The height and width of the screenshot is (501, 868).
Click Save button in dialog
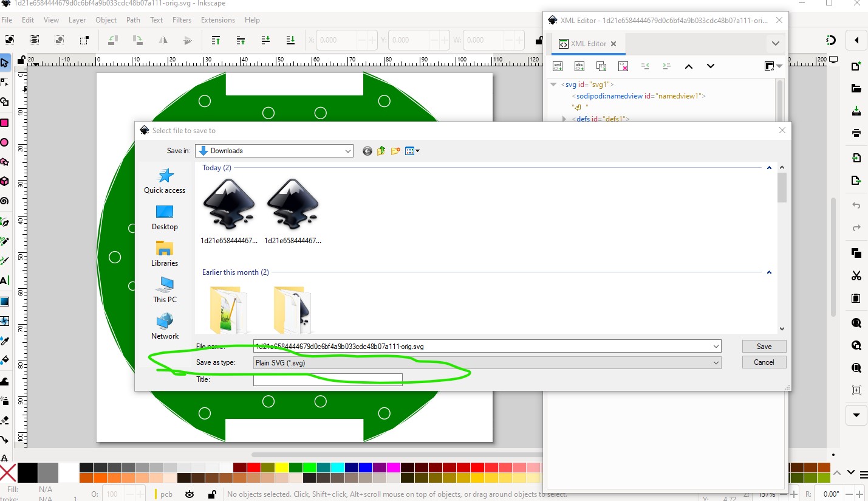click(x=764, y=346)
